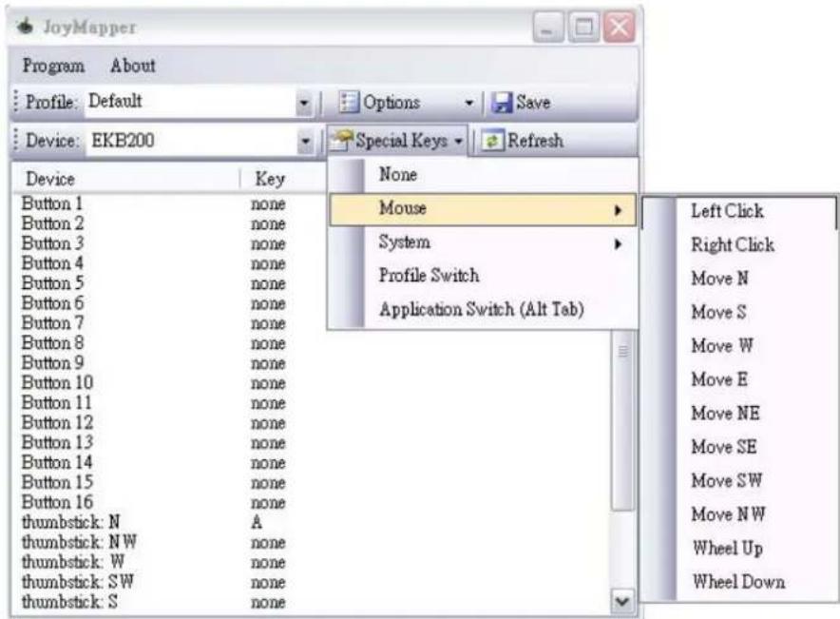Select Wheel Down submenu item
Image resolution: width=840 pixels, height=619 pixels.
(738, 582)
